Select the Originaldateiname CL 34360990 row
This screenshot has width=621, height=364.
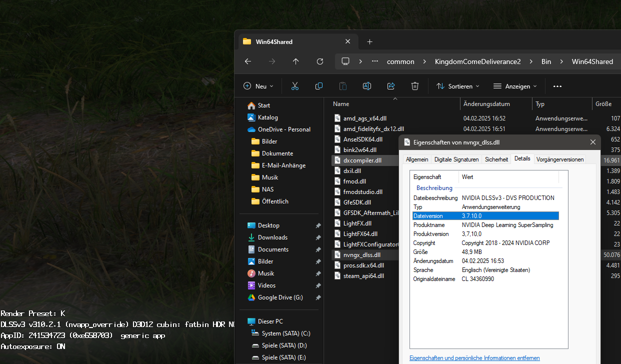[x=485, y=279]
